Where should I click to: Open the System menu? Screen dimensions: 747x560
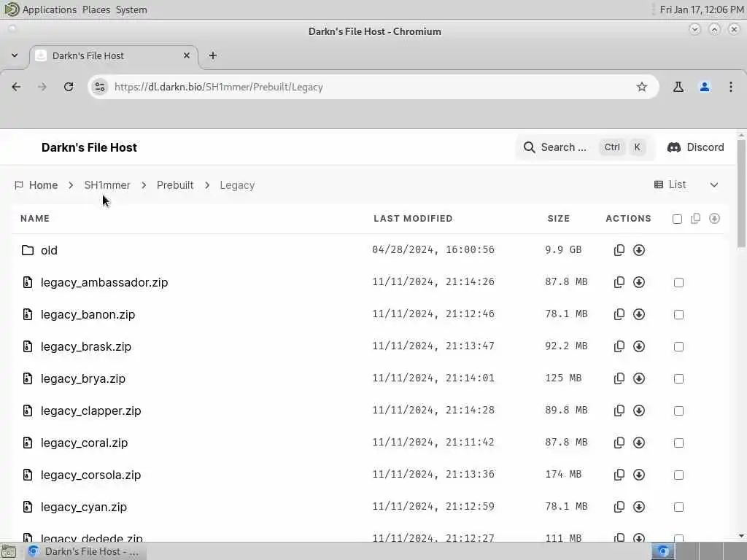[x=131, y=9]
